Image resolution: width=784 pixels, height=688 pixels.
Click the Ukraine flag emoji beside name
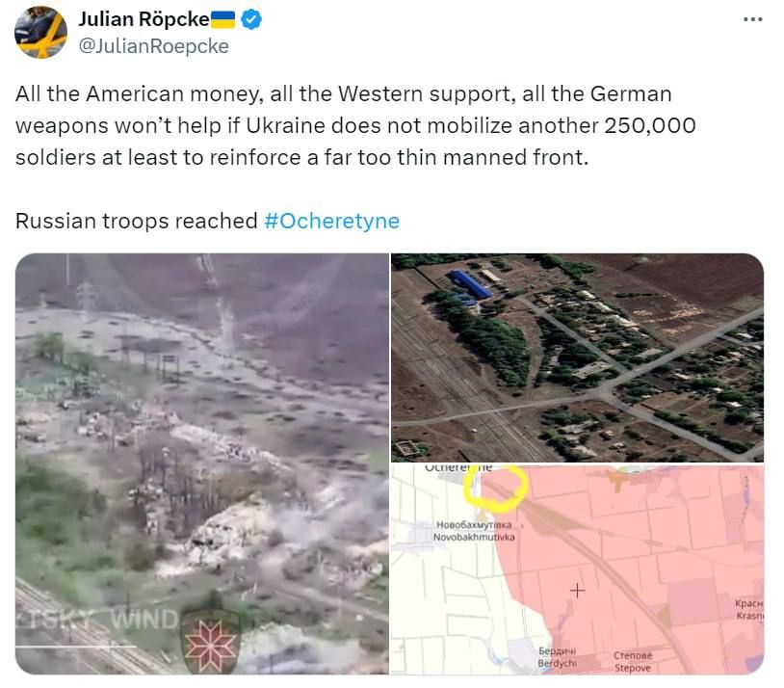pyautogui.click(x=223, y=20)
